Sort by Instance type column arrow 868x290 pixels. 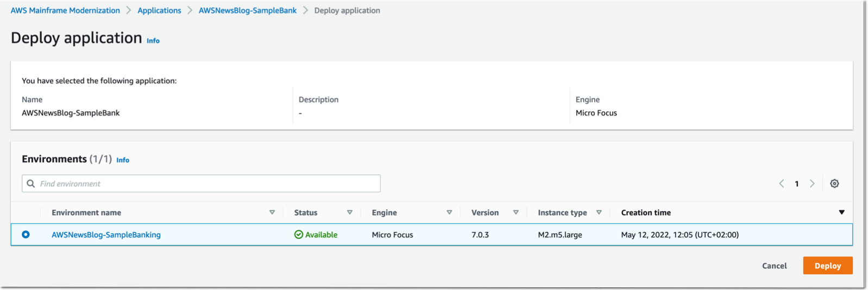[x=599, y=212]
